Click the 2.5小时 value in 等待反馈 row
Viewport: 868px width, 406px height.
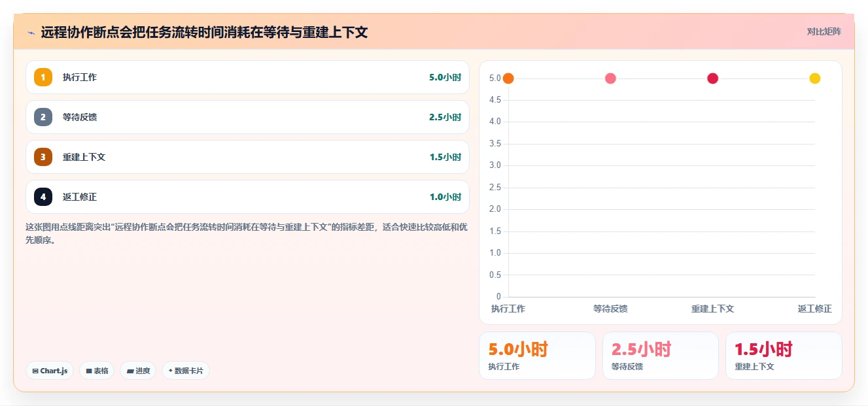point(445,117)
